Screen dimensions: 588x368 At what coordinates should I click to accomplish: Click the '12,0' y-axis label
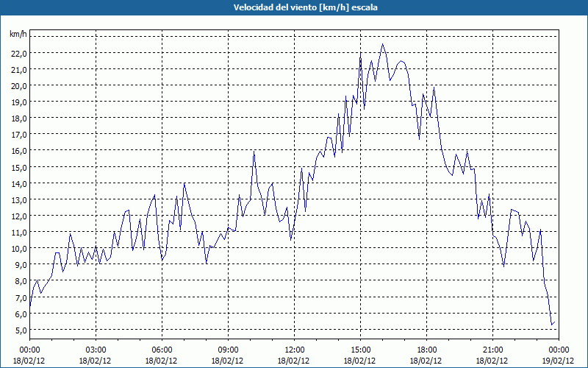click(x=19, y=216)
